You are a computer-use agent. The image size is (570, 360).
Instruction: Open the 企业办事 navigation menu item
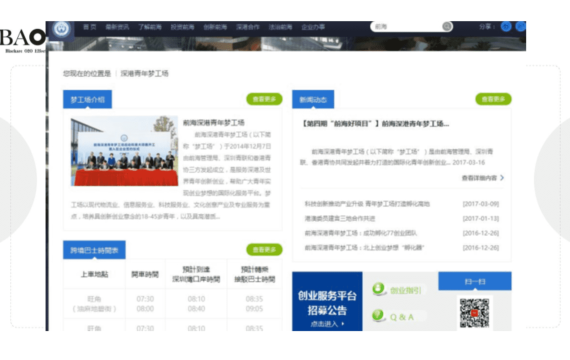(x=313, y=27)
